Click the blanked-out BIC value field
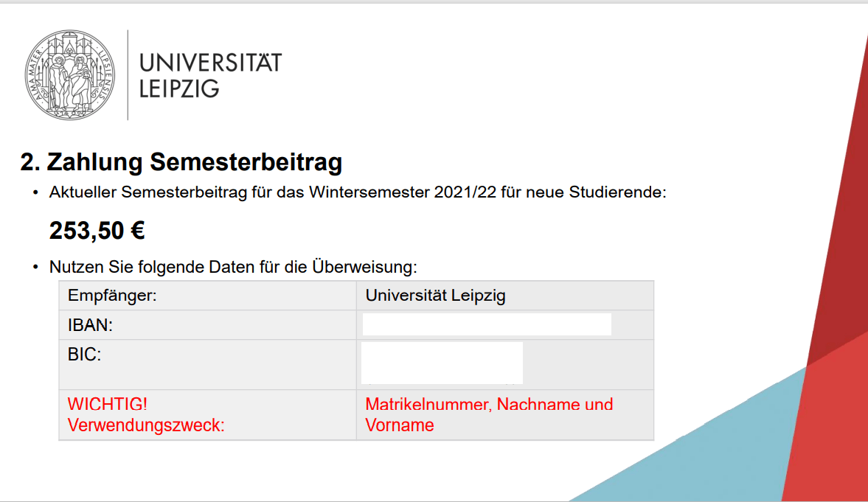 click(x=442, y=363)
